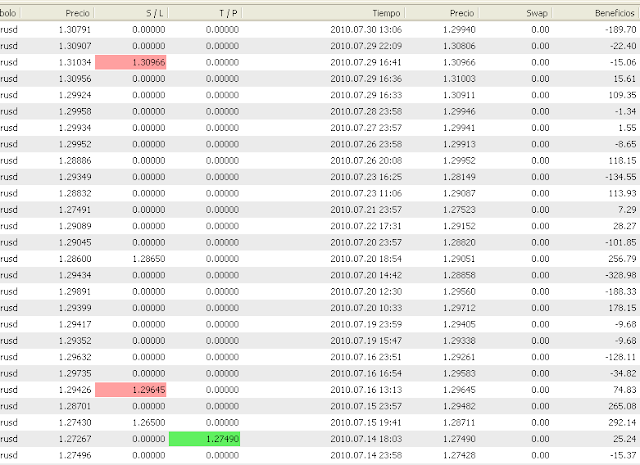Click the profit value -15.37

coord(623,455)
